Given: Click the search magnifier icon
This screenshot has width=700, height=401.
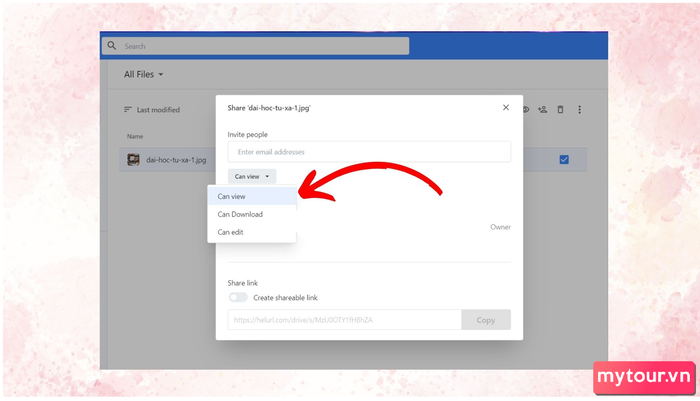Looking at the screenshot, I should pyautogui.click(x=112, y=46).
